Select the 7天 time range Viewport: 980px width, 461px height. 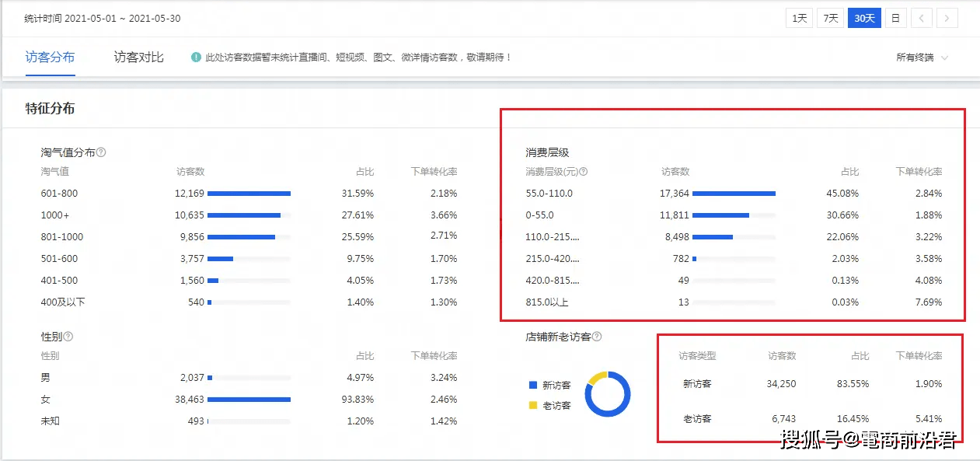click(830, 17)
